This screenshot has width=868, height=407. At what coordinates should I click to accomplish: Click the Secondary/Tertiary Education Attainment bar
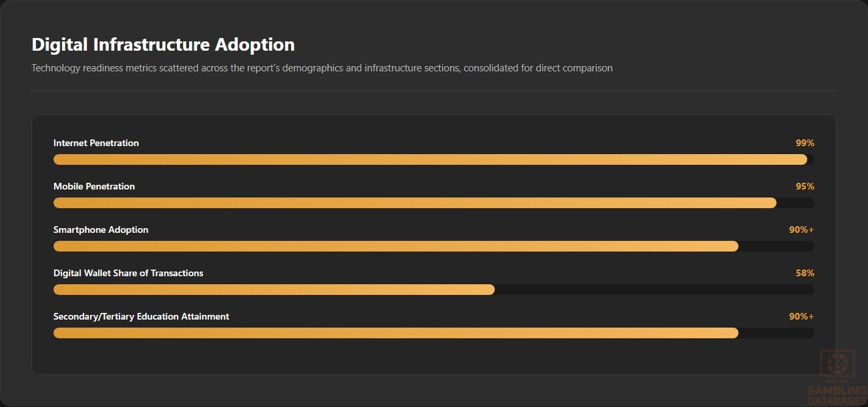pos(434,333)
